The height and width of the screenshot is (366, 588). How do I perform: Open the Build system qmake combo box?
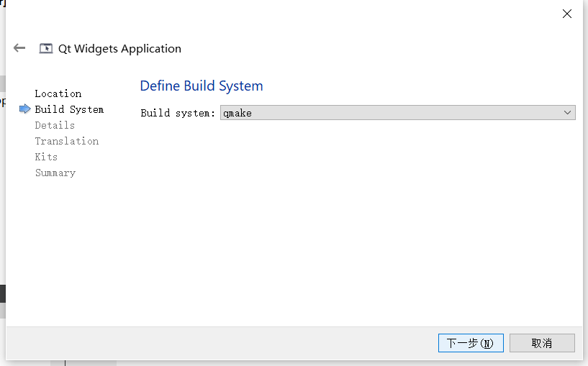click(397, 113)
